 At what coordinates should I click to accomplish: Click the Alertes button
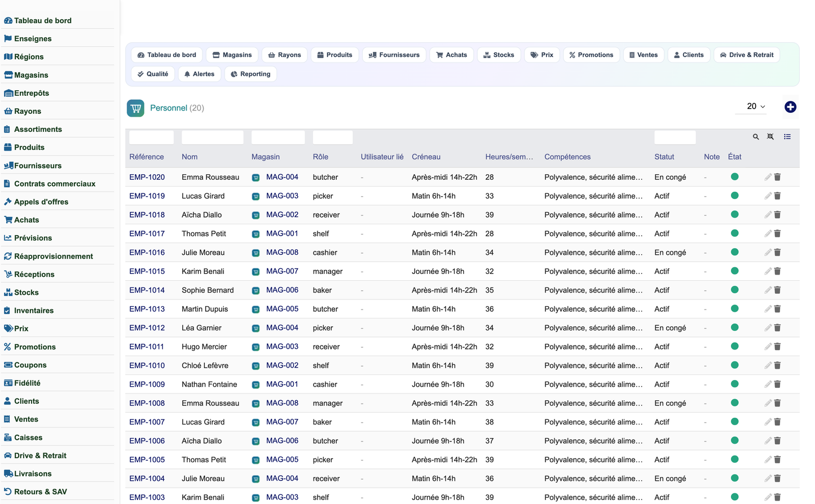pos(199,74)
